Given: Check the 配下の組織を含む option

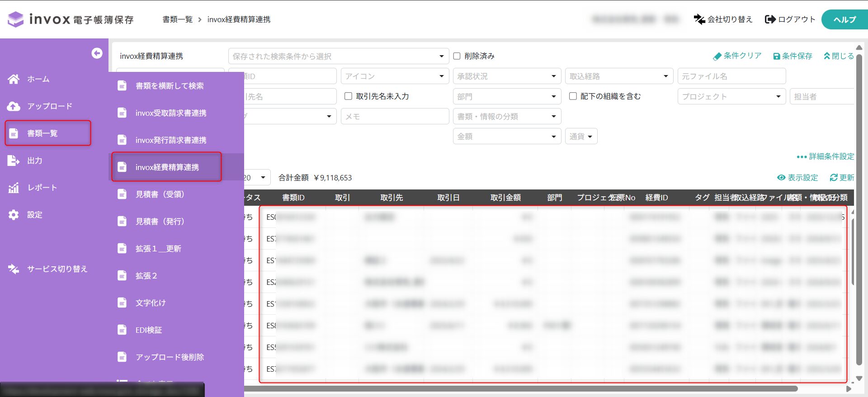Looking at the screenshot, I should pyautogui.click(x=573, y=96).
